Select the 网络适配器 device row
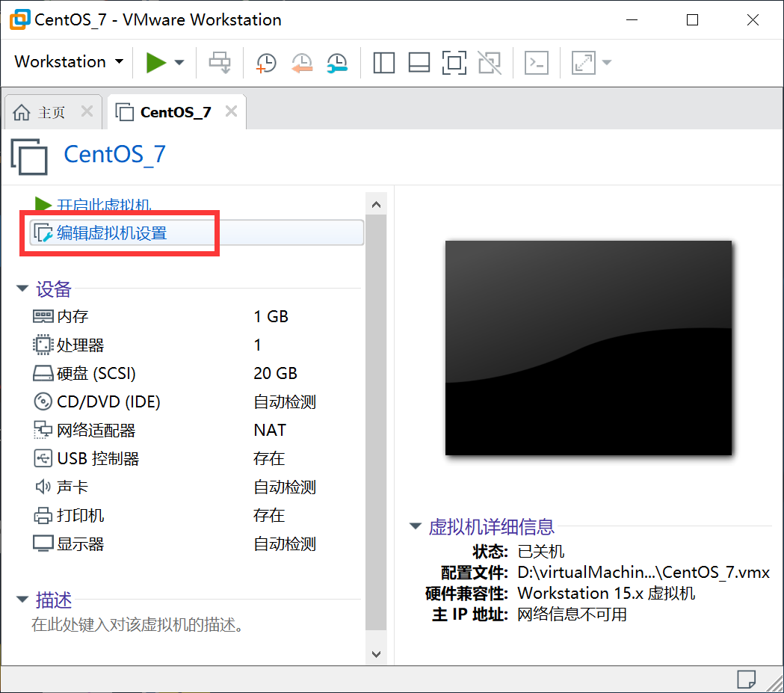Screen dimensions: 784x693 [196, 430]
